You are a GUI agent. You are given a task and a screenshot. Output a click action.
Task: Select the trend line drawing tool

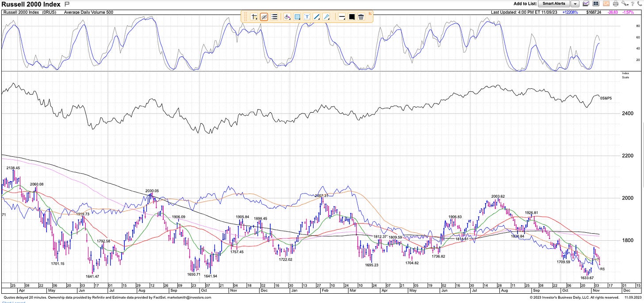click(317, 17)
